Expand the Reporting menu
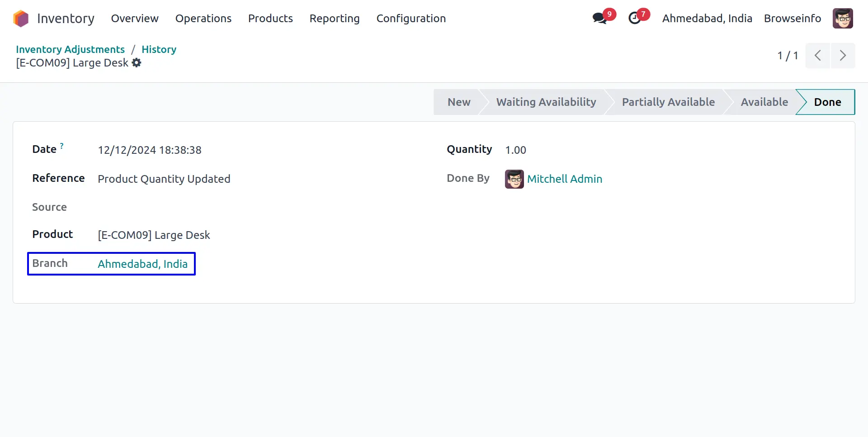The width and height of the screenshot is (868, 437). click(x=335, y=19)
